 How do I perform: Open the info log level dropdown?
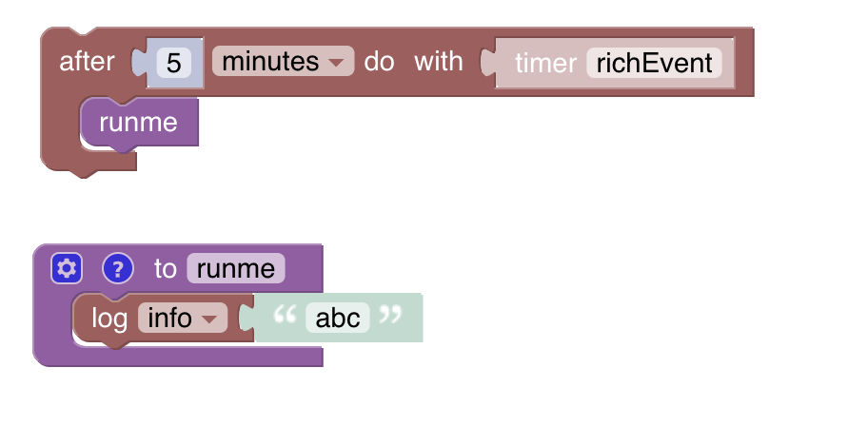point(182,318)
